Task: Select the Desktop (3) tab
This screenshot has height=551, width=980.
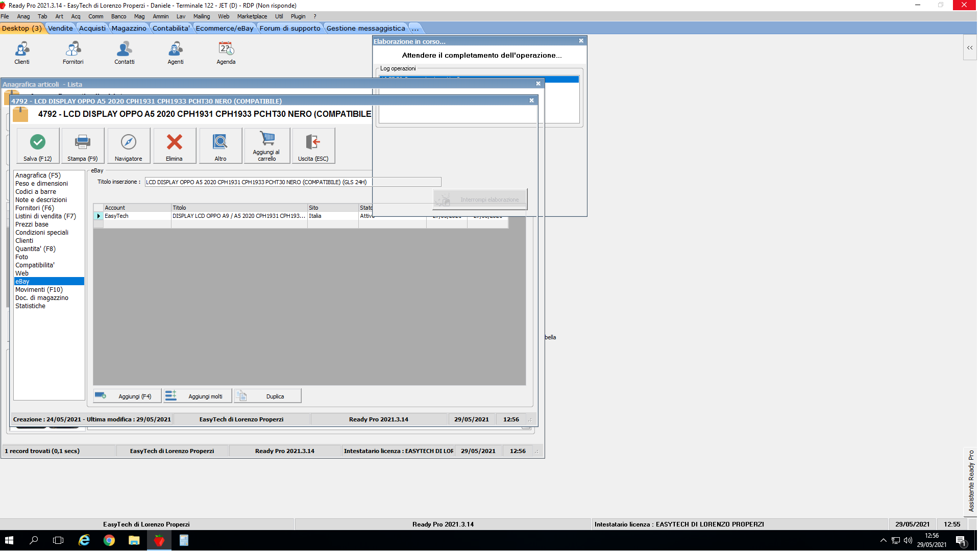Action: (22, 28)
